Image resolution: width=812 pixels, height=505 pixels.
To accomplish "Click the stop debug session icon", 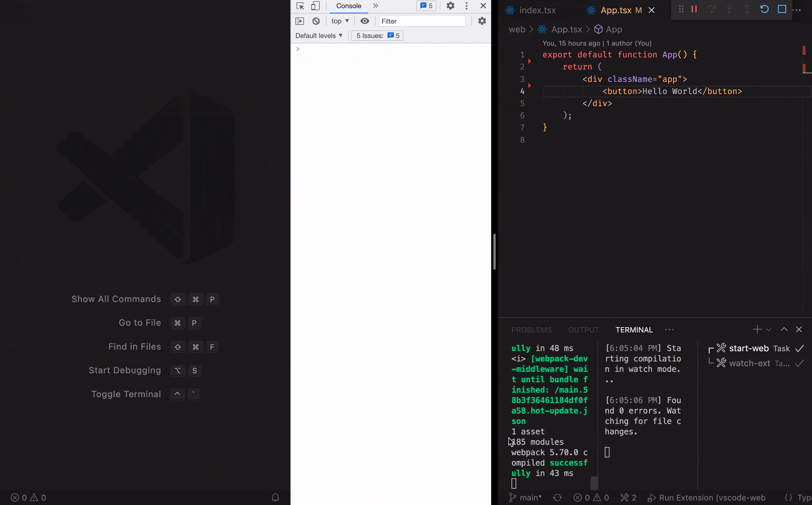I will tap(782, 9).
